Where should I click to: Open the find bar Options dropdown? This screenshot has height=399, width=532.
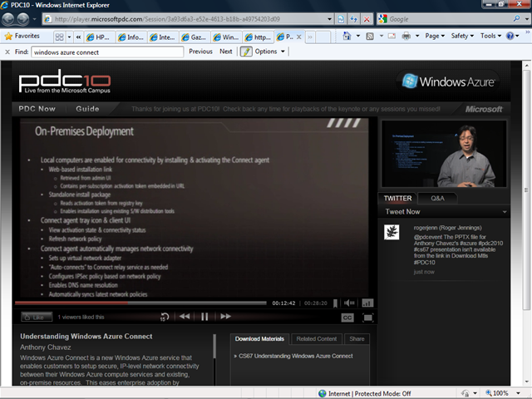pyautogui.click(x=268, y=52)
